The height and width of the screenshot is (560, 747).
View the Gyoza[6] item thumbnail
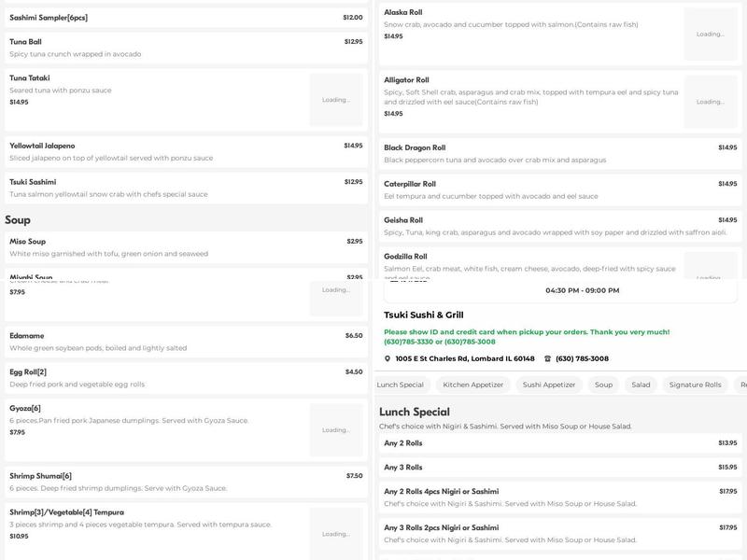(x=336, y=430)
